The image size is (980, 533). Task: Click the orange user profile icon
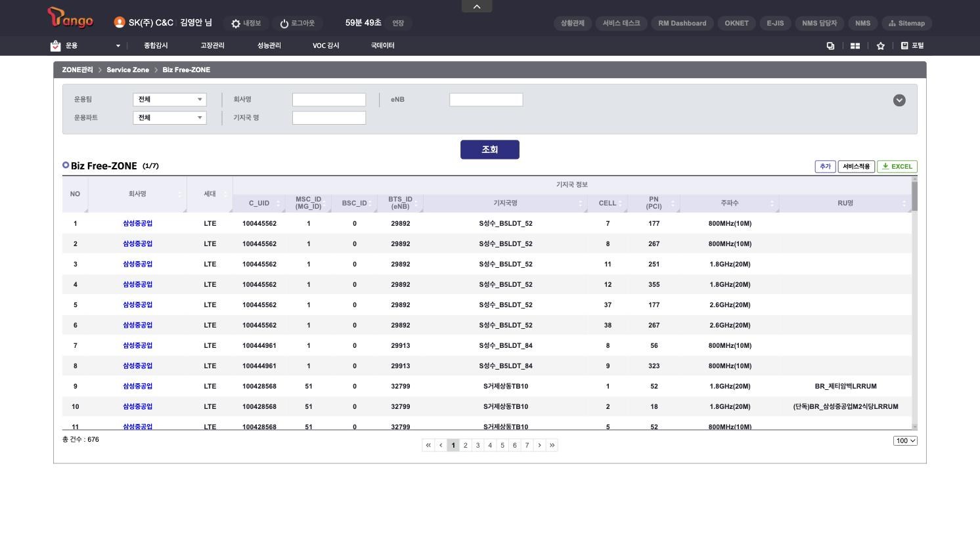[119, 22]
